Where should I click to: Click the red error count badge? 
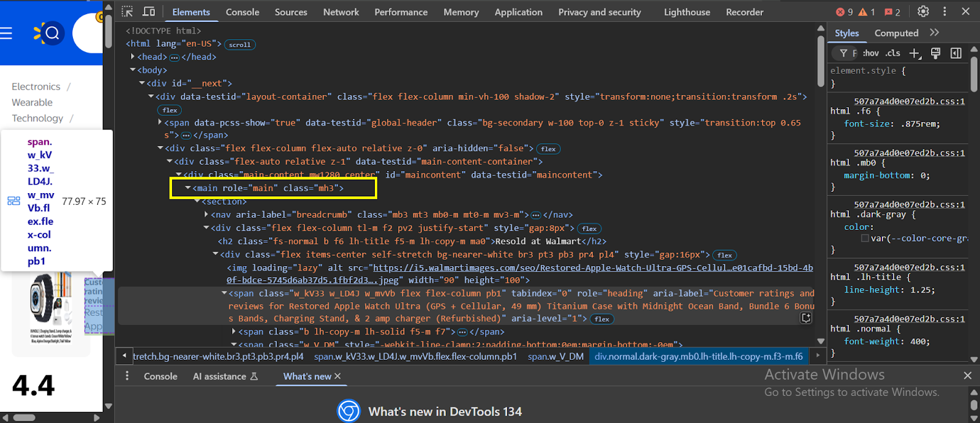coord(844,12)
